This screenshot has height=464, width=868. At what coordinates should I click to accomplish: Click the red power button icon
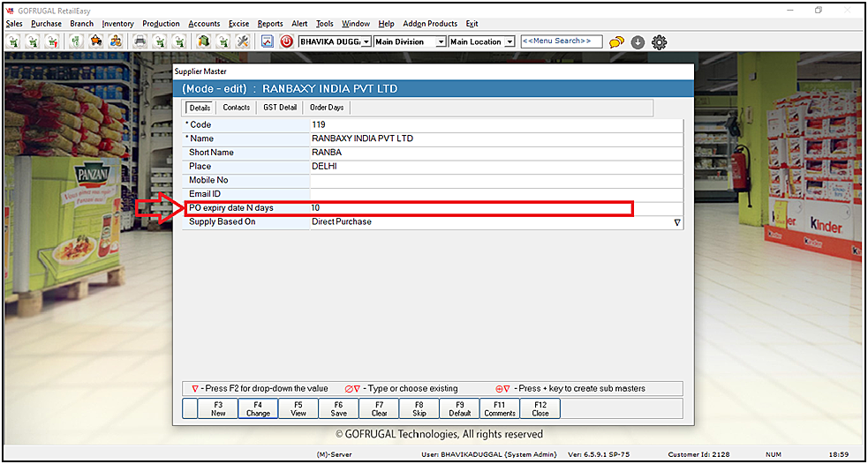[287, 41]
